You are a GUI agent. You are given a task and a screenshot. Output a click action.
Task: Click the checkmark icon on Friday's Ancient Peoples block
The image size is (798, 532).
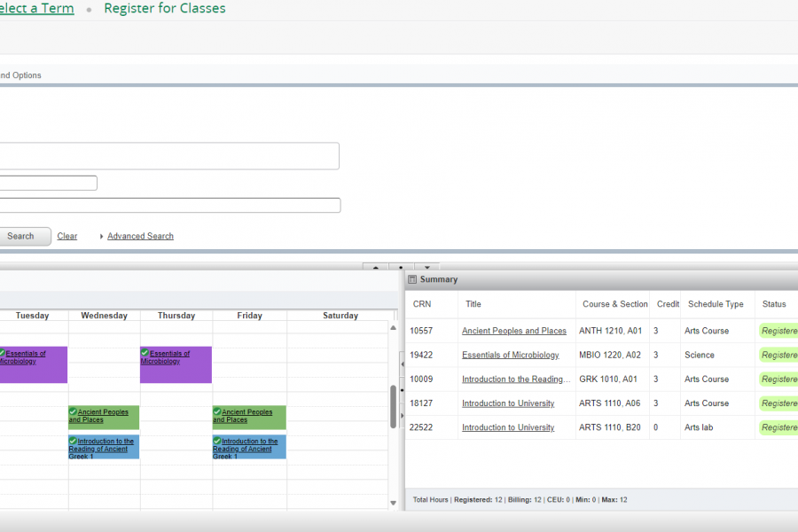pyautogui.click(x=217, y=412)
